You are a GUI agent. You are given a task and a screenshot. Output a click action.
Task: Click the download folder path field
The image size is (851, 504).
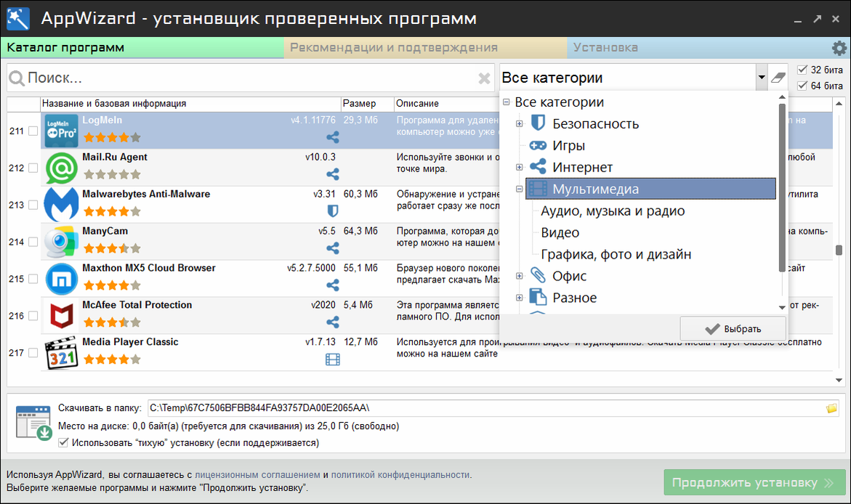[x=485, y=408]
